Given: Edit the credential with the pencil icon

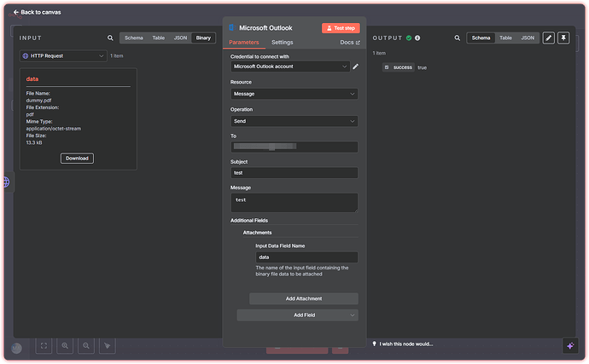Looking at the screenshot, I should coord(355,66).
